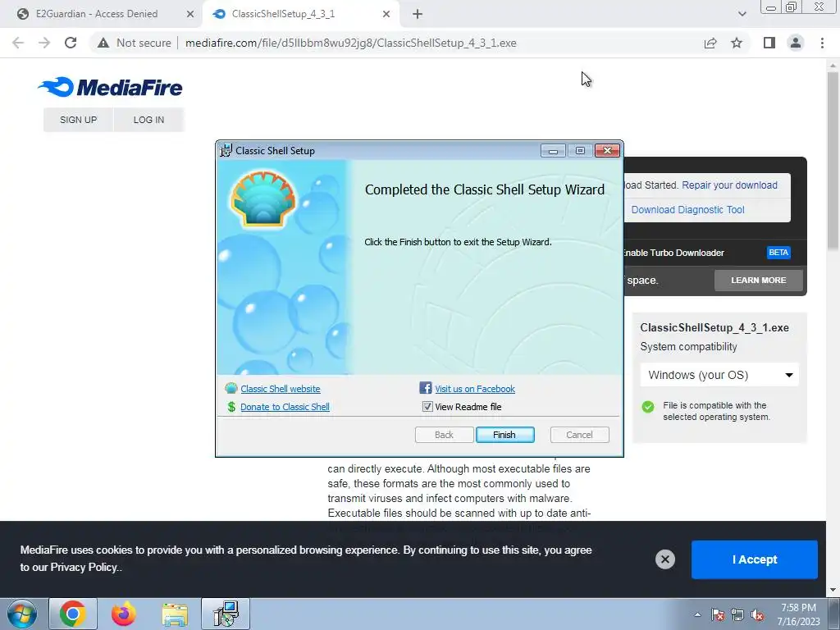The image size is (840, 630).
Task: Click Repair your download link
Action: tap(729, 185)
